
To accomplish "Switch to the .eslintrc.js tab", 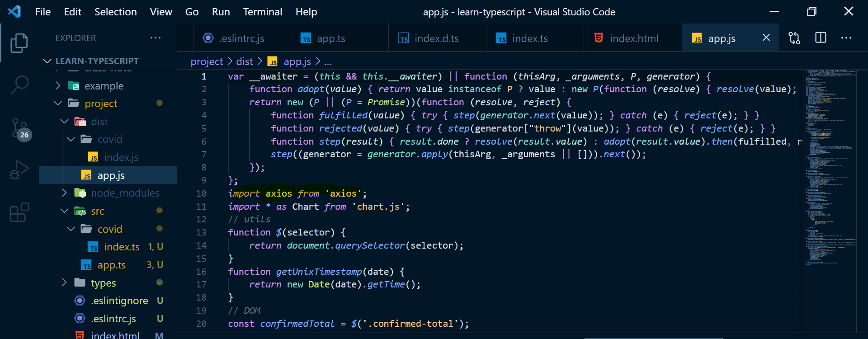I will click(x=241, y=38).
